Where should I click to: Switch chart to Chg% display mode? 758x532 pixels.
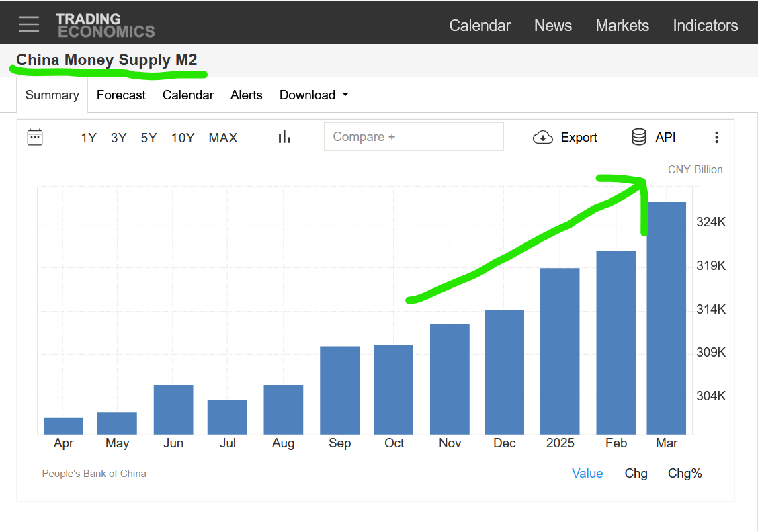pyautogui.click(x=685, y=474)
